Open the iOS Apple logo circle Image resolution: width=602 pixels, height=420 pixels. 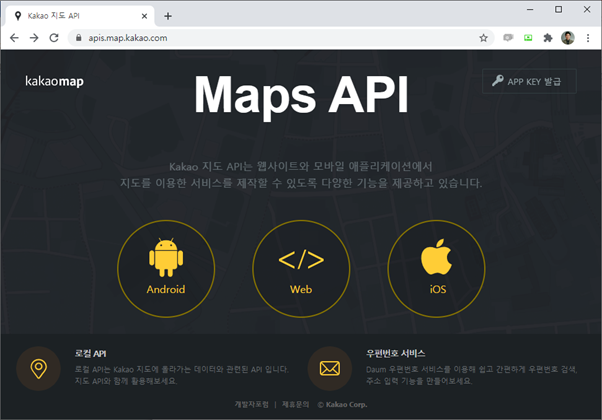437,269
